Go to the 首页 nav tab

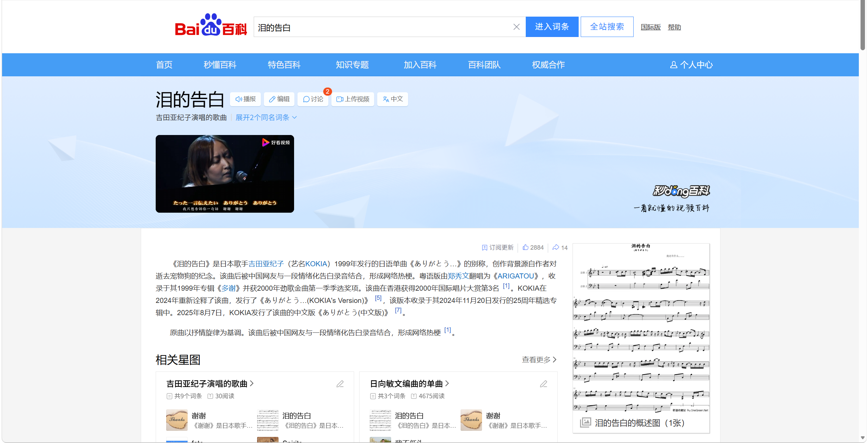tap(164, 65)
